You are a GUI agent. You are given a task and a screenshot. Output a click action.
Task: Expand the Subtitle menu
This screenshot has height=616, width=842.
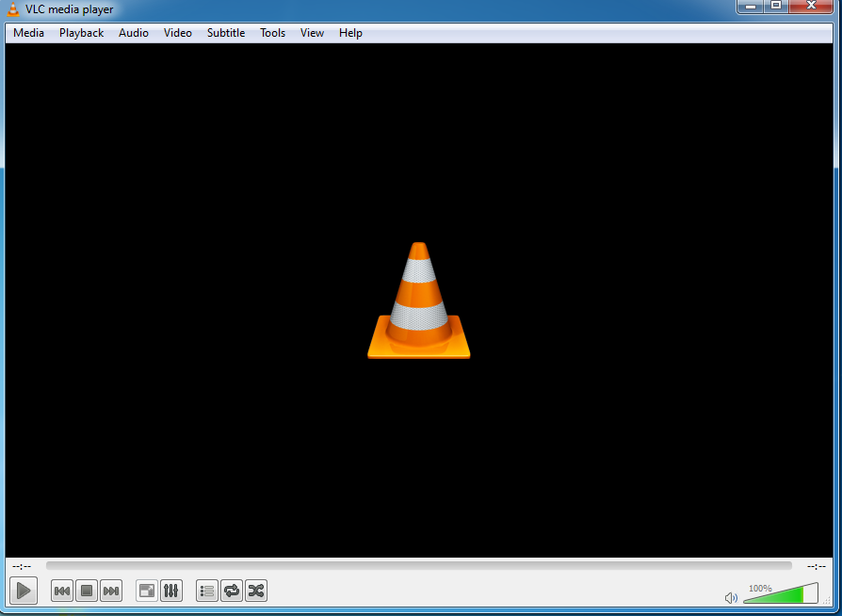click(226, 33)
